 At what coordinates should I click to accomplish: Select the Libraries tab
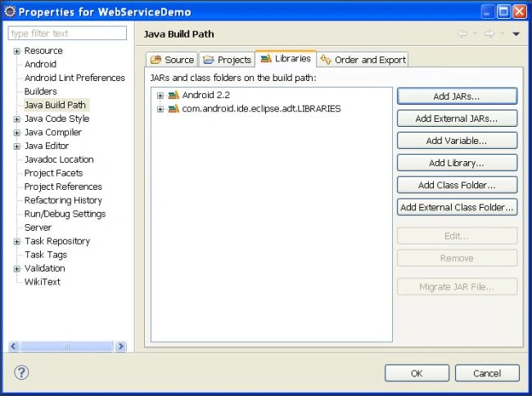click(286, 59)
